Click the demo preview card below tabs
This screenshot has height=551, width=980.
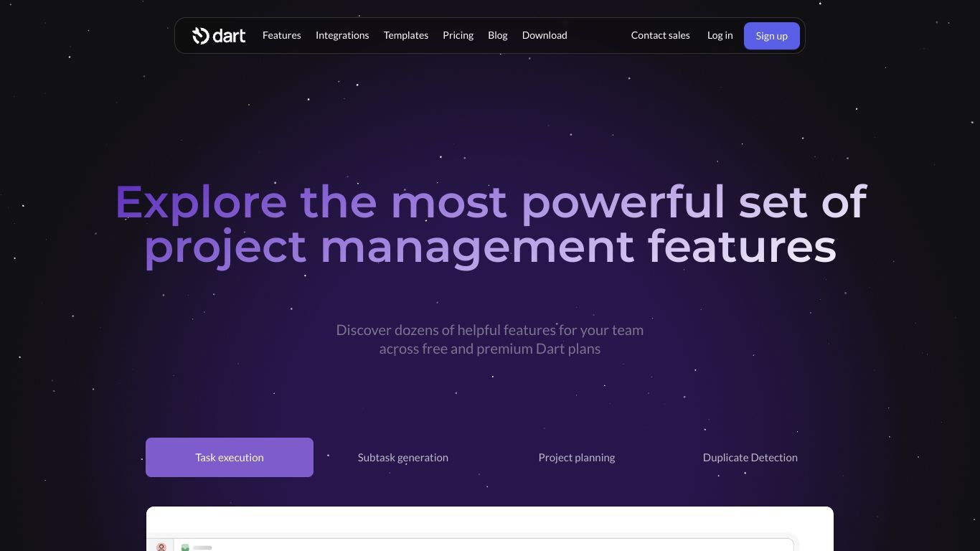click(490, 529)
